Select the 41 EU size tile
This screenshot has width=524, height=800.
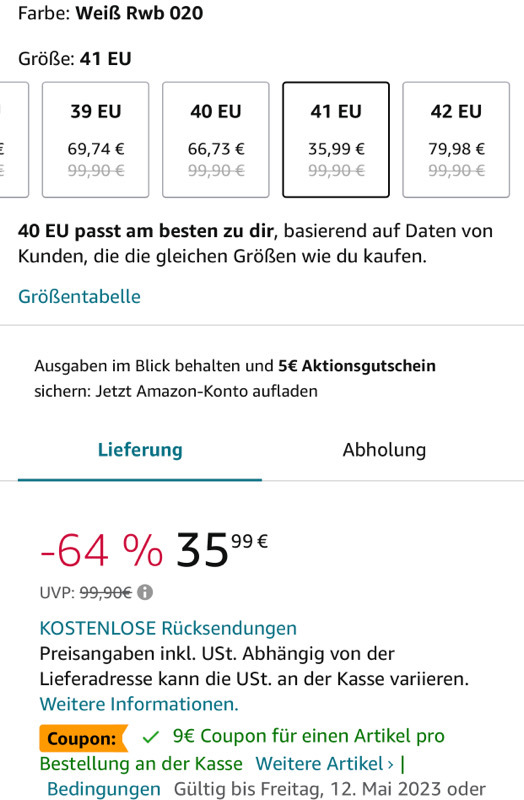pos(336,140)
